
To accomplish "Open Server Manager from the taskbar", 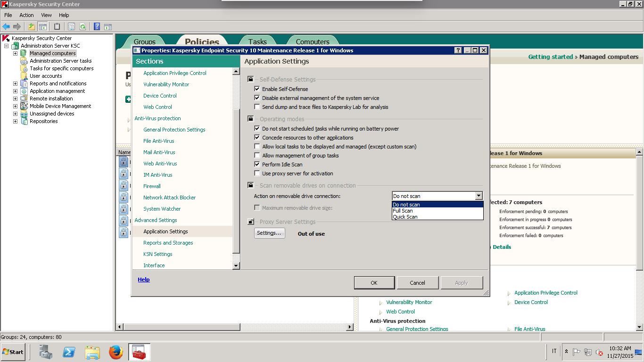I will point(46,352).
